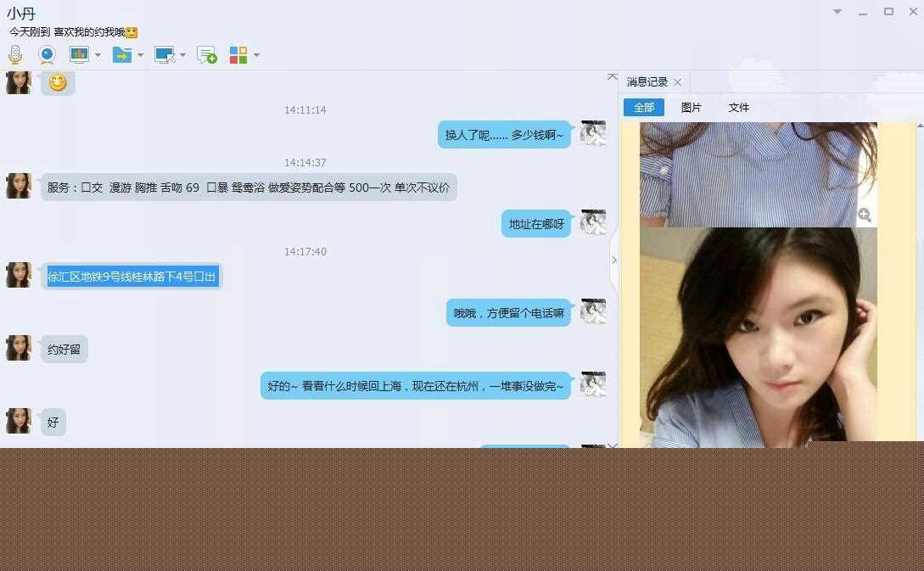The height and width of the screenshot is (571, 924).
Task: Click the avatar beside the 地址在哪呀 message
Action: 593,223
